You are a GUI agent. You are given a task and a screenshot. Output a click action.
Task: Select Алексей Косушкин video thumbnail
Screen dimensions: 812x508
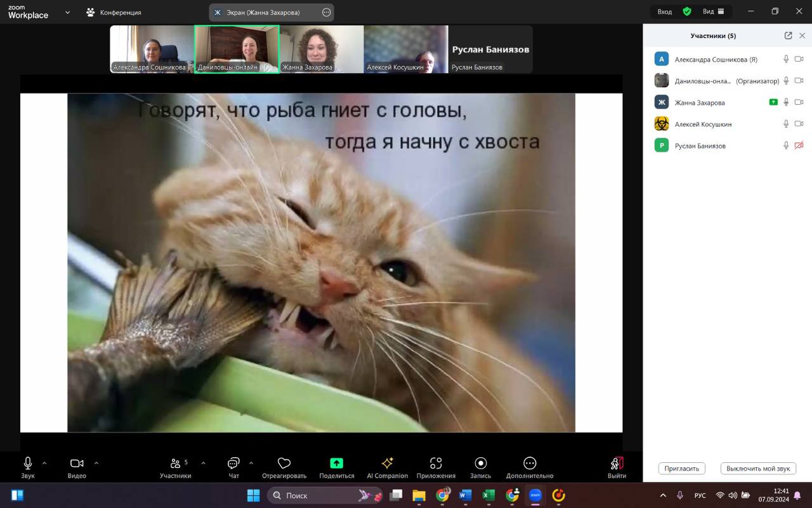click(406, 50)
